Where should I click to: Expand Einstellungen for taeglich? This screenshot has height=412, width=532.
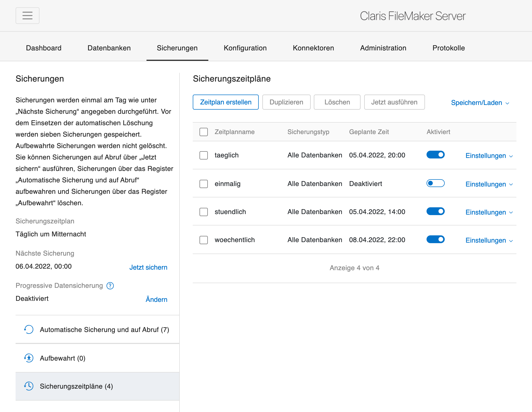(489, 156)
